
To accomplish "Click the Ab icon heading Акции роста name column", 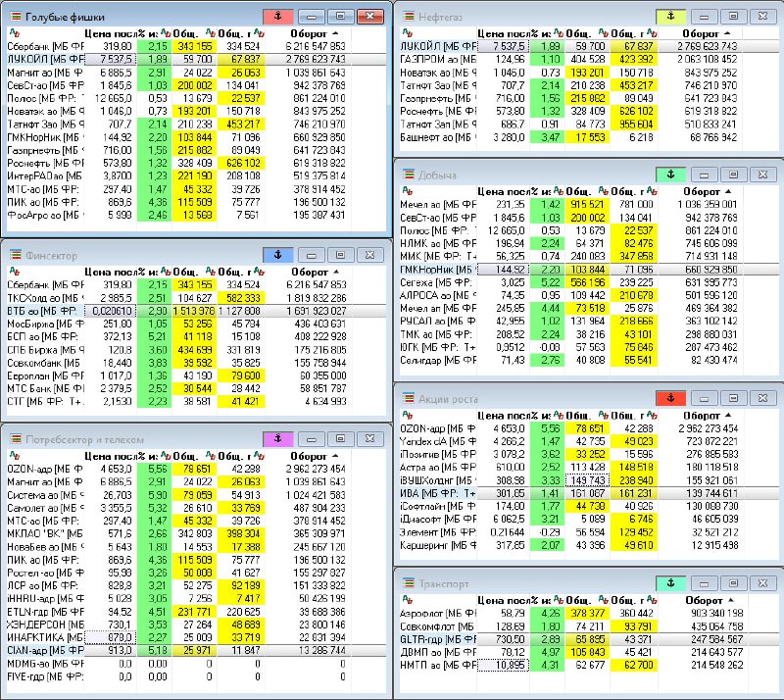I will point(408,416).
